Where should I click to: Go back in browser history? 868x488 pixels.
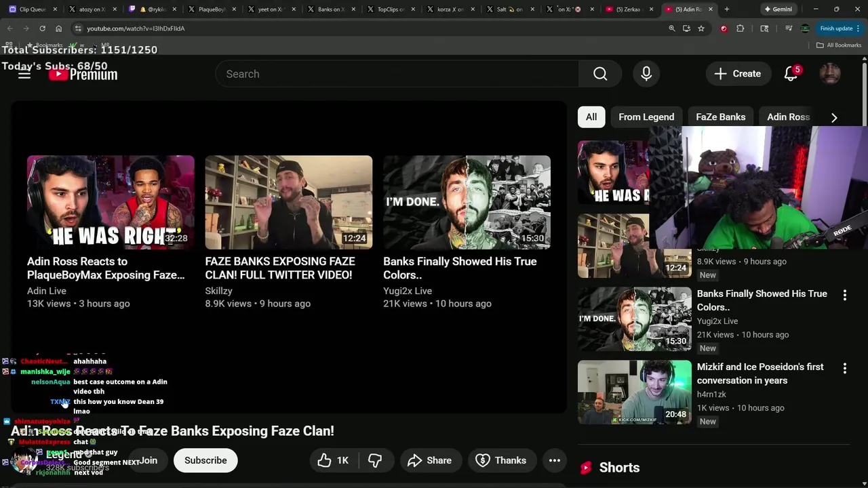(x=9, y=28)
